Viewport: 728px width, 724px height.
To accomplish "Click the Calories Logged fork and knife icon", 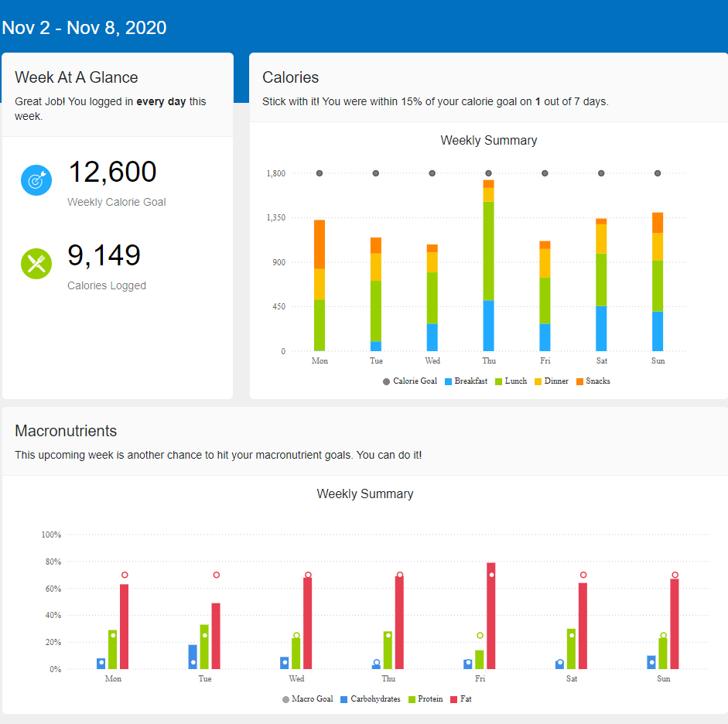I will pos(36,264).
